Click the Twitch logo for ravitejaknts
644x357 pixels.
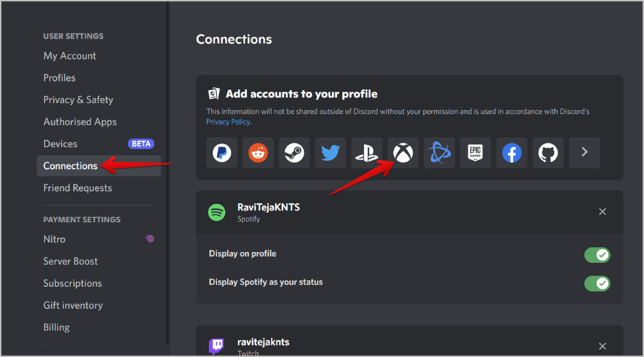tap(216, 346)
